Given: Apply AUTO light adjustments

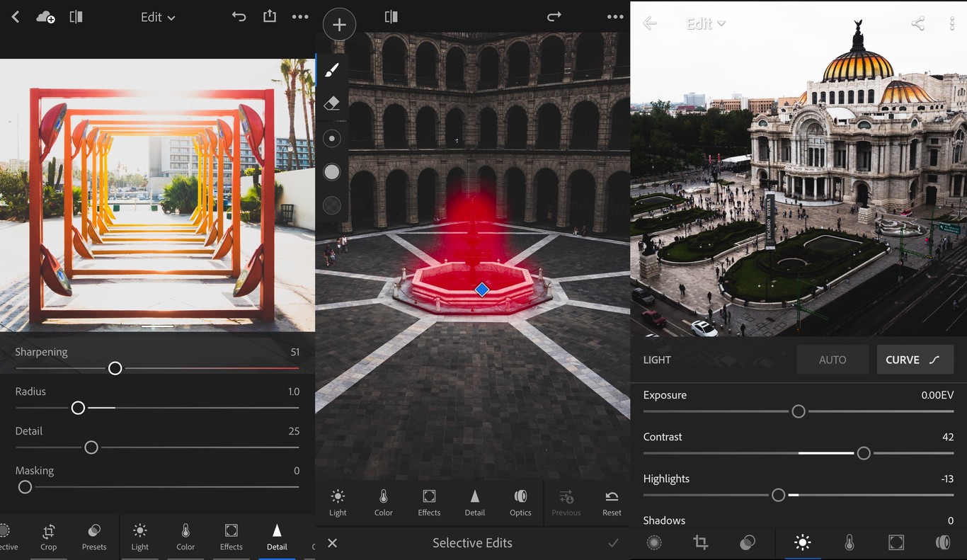Looking at the screenshot, I should tap(832, 359).
